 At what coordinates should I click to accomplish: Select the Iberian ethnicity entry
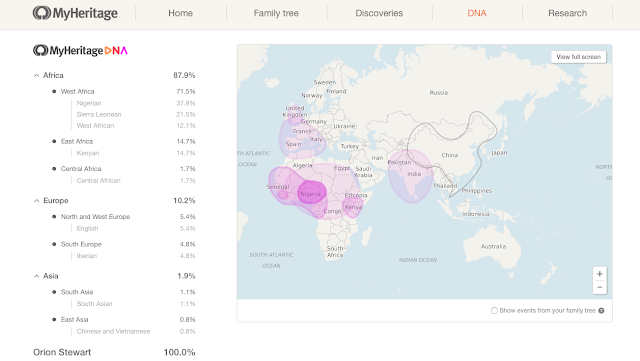pyautogui.click(x=87, y=256)
